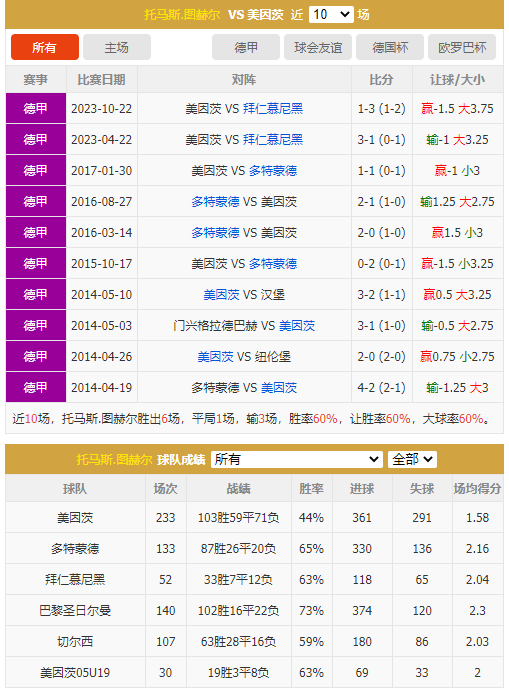Open 多特蒙德 link in the 2016-08-27 match
Image resolution: width=509 pixels, height=690 pixels.
(x=215, y=202)
